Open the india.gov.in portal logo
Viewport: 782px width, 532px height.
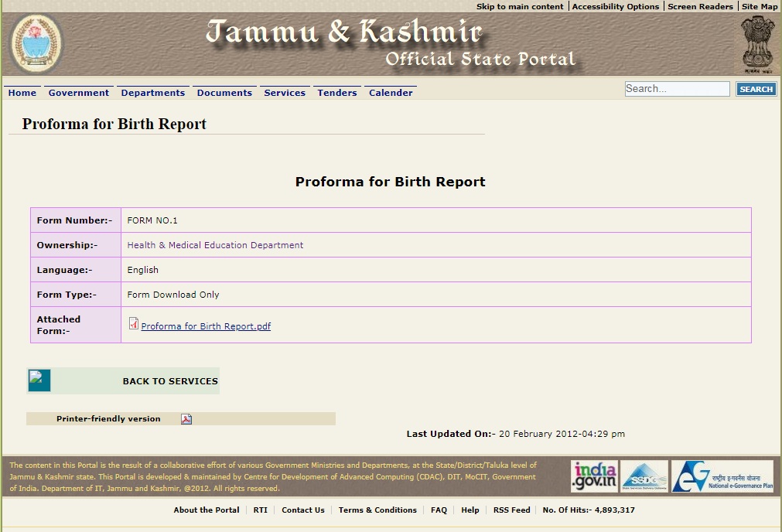[594, 476]
